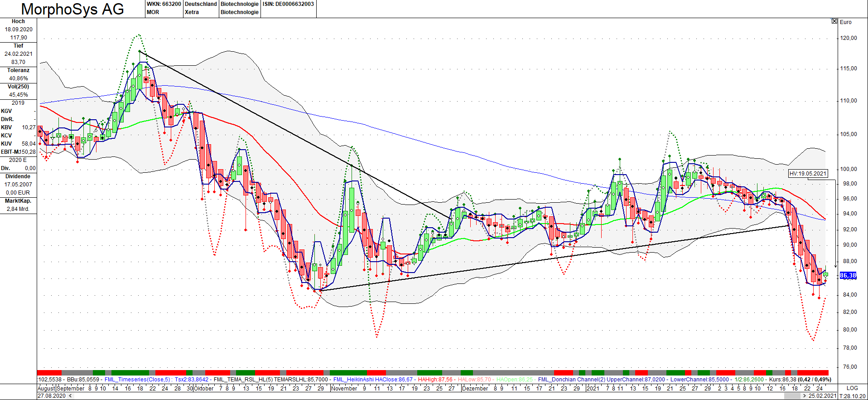Viewport: 868px width, 400px height.
Task: Click the HV:19.05.2021 marker label
Action: pyautogui.click(x=808, y=173)
